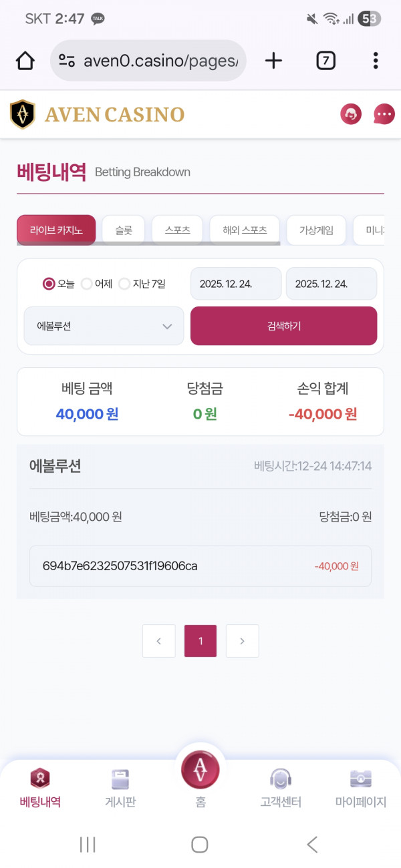Tap next page chevron in pagination
401x868 pixels.
pos(242,640)
